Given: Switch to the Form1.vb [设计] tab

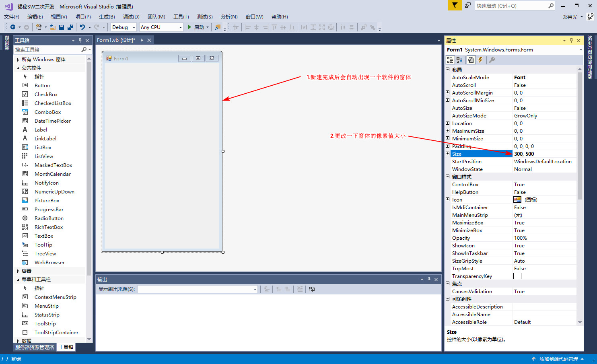Looking at the screenshot, I should pyautogui.click(x=116, y=40).
